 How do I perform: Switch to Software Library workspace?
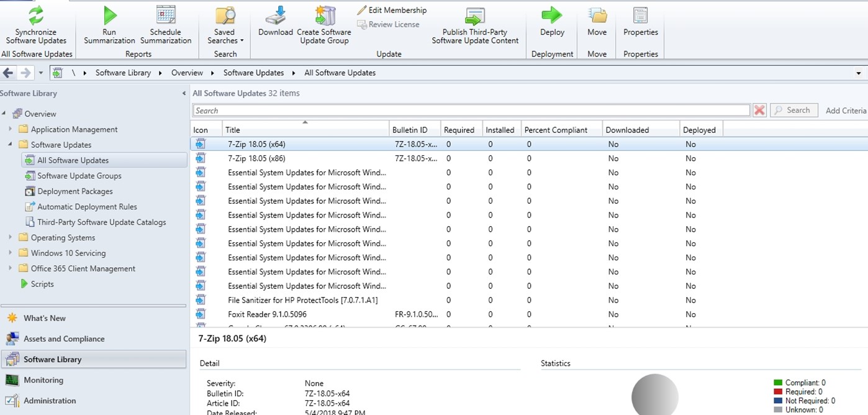[x=93, y=359]
